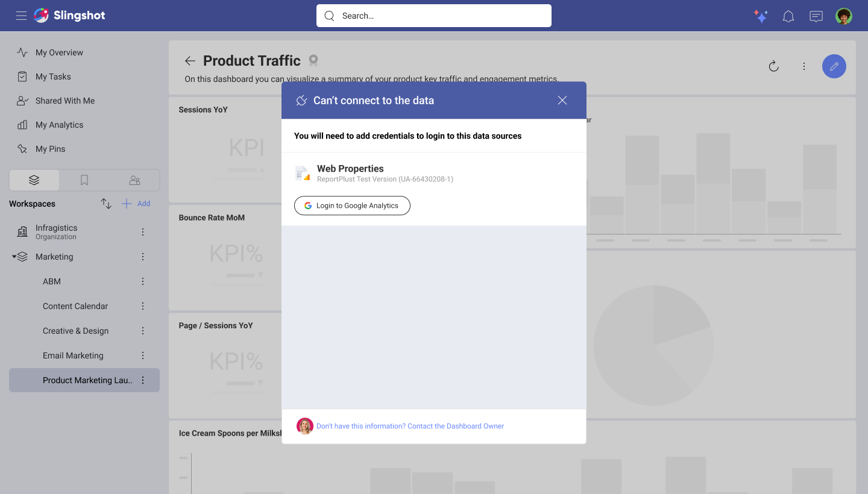Close the Can't connect dialog

(x=562, y=101)
